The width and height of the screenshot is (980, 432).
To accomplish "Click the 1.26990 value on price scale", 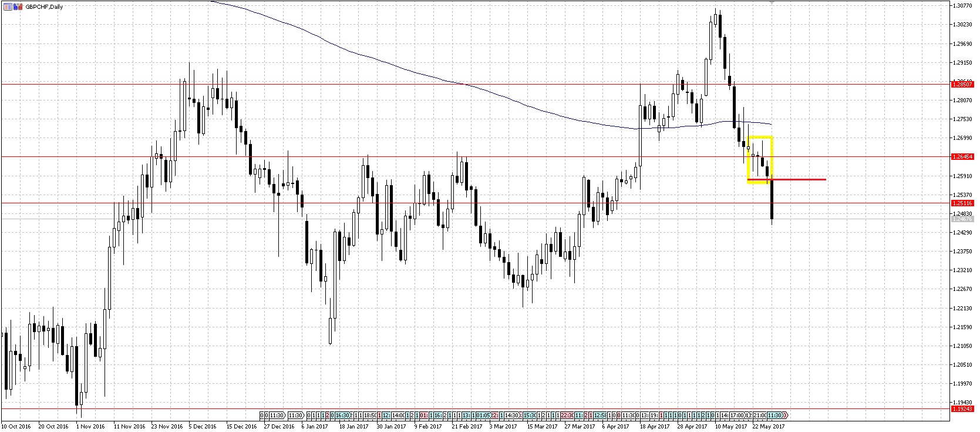I will click(963, 138).
